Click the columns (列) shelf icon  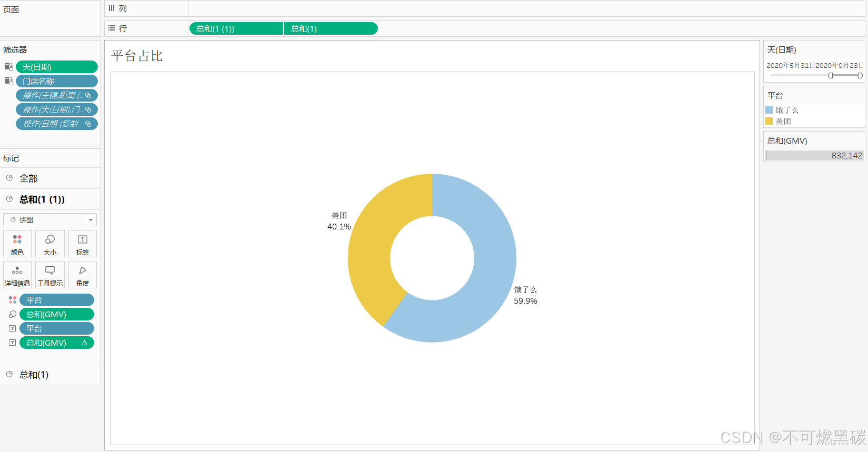[112, 8]
